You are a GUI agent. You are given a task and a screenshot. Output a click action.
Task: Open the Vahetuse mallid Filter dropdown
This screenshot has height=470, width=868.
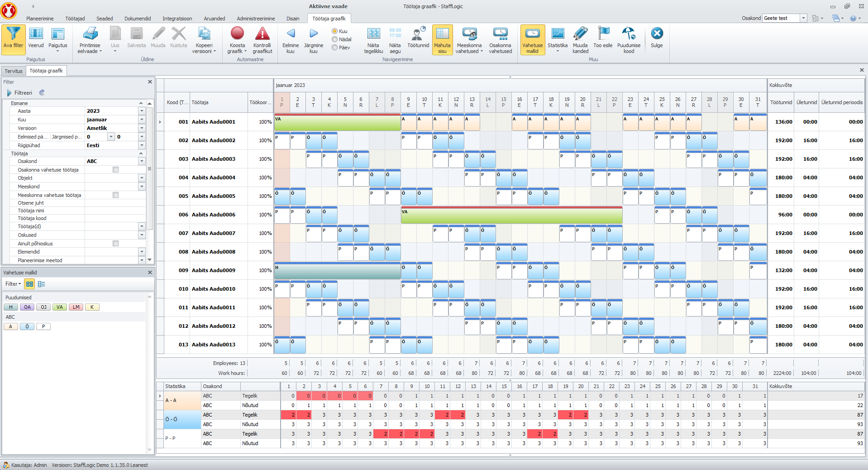pyautogui.click(x=13, y=284)
